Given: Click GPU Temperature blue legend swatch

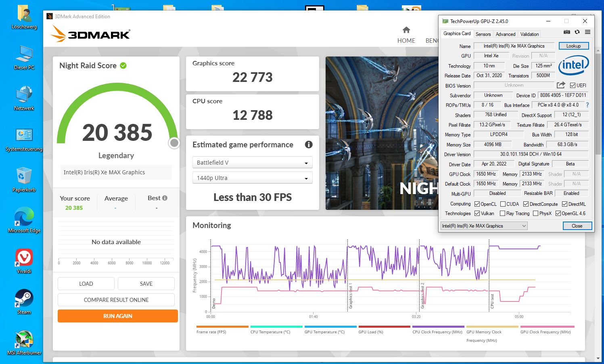Looking at the screenshot, I should click(330, 327).
